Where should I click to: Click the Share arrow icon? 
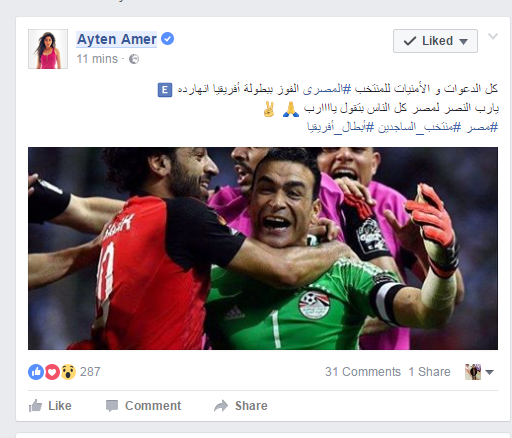pos(221,406)
